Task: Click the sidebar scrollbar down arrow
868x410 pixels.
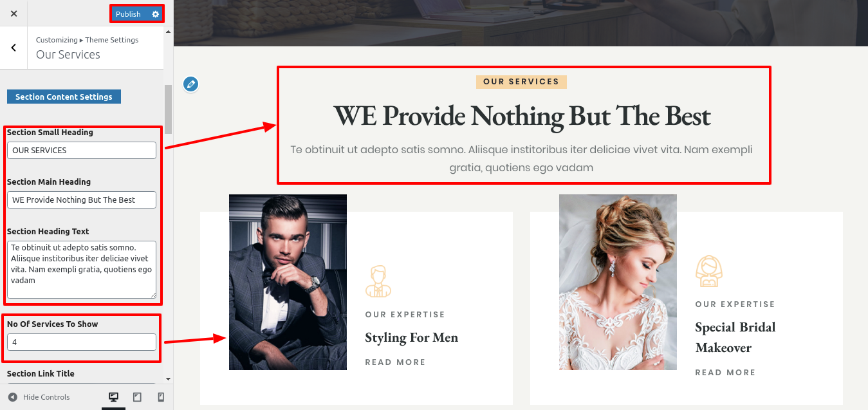Action: 169,379
